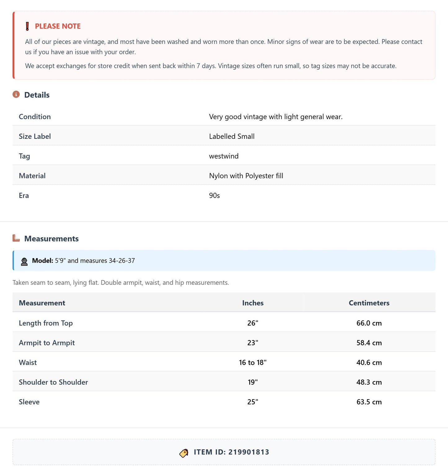
Task: Click the Sleeve 63.5 cm value
Action: click(x=369, y=402)
